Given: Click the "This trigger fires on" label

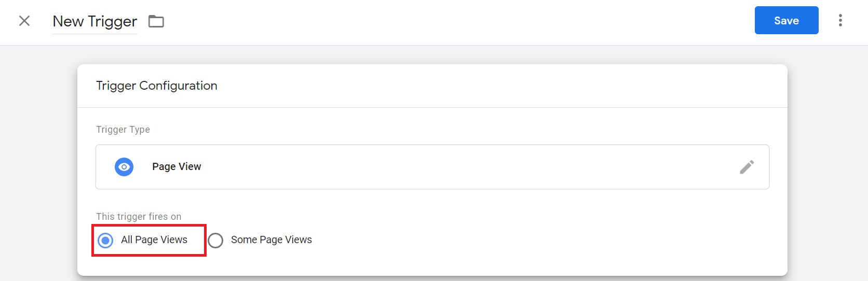Looking at the screenshot, I should [139, 217].
